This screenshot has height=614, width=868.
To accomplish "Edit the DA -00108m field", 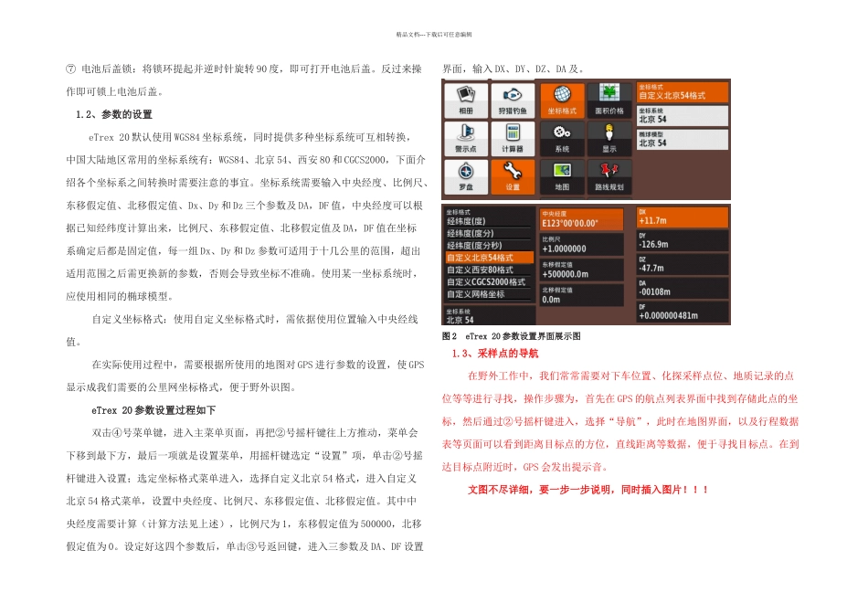I will pyautogui.click(x=682, y=289).
